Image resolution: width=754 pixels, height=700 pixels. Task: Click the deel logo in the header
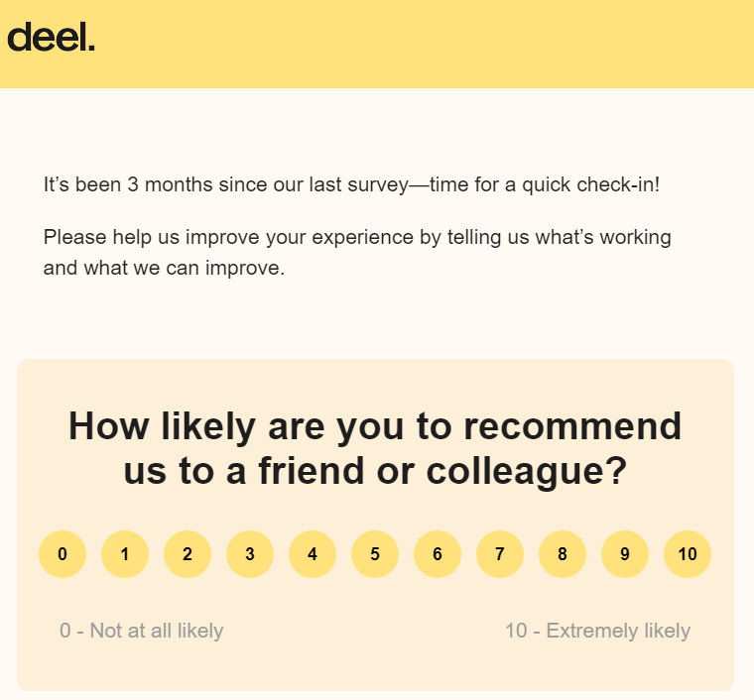click(x=51, y=39)
